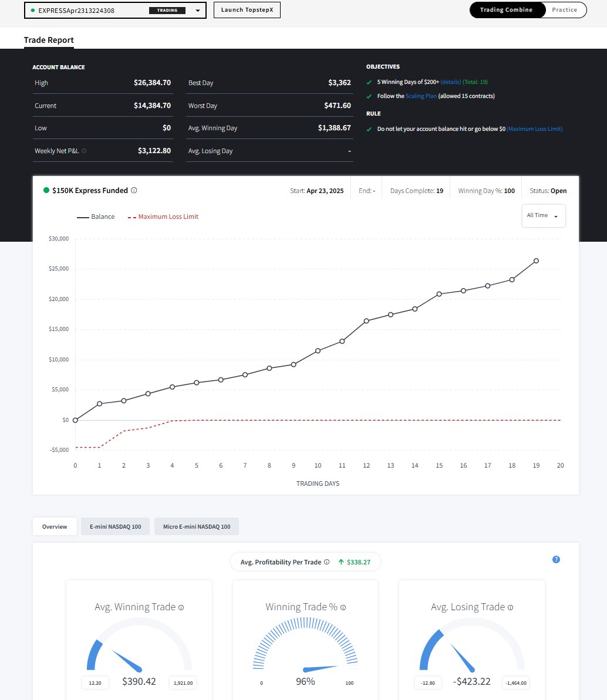Click the Winning Day %: 100 text
Viewport: 607px width, 700px height.
487,191
